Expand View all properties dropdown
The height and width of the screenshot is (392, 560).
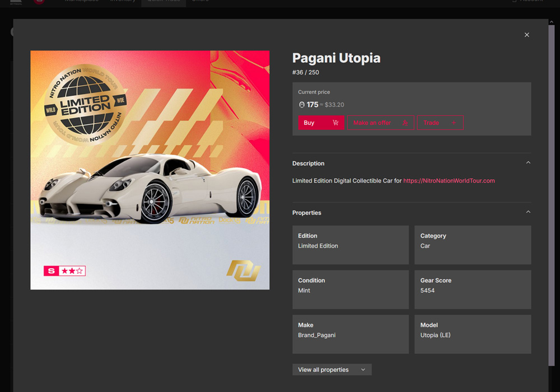332,370
